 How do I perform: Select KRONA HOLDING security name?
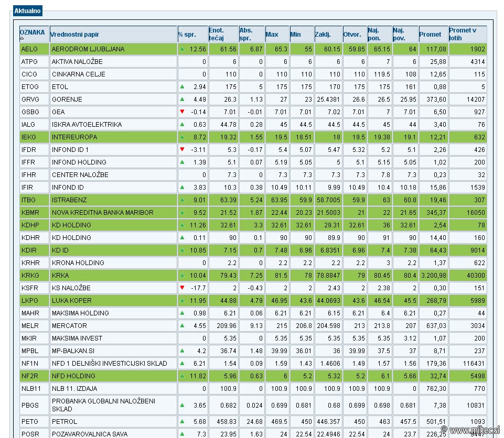point(78,262)
